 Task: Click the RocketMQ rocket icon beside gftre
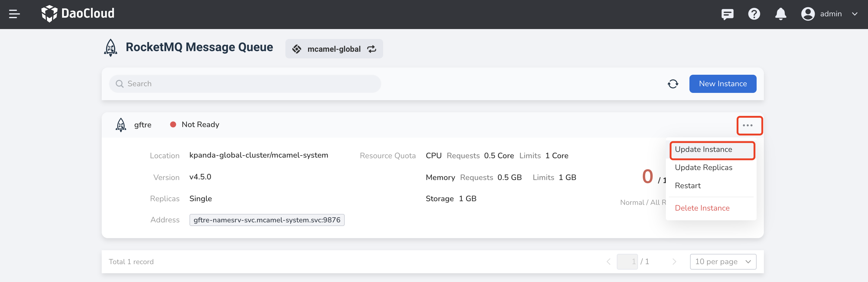pyautogui.click(x=121, y=125)
